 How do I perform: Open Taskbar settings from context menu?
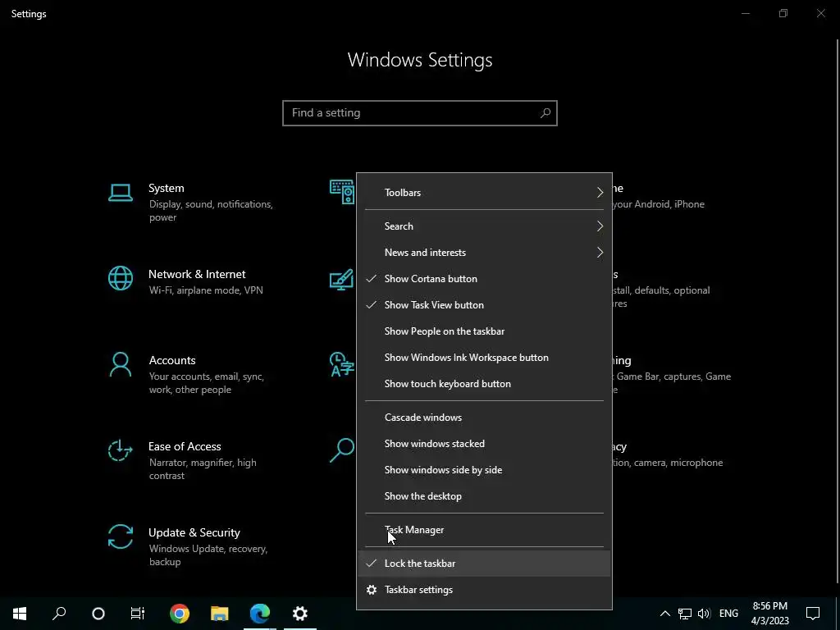tap(484, 590)
